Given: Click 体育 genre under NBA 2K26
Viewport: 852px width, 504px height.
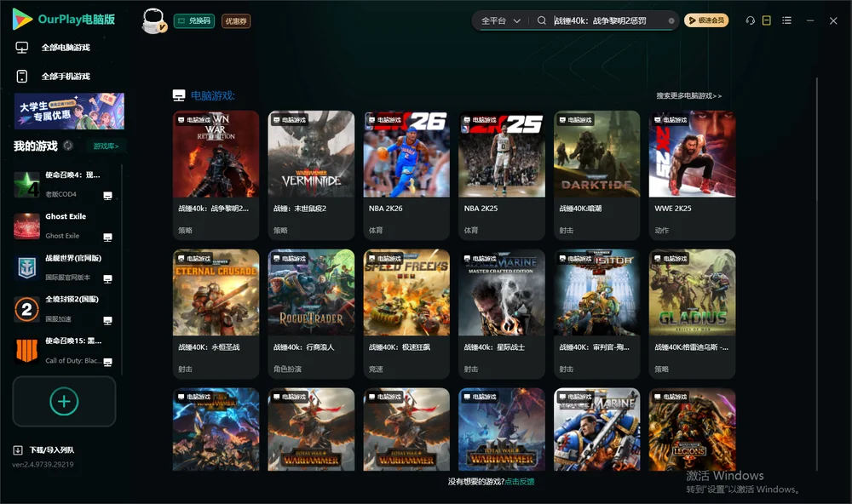Looking at the screenshot, I should click(x=376, y=230).
